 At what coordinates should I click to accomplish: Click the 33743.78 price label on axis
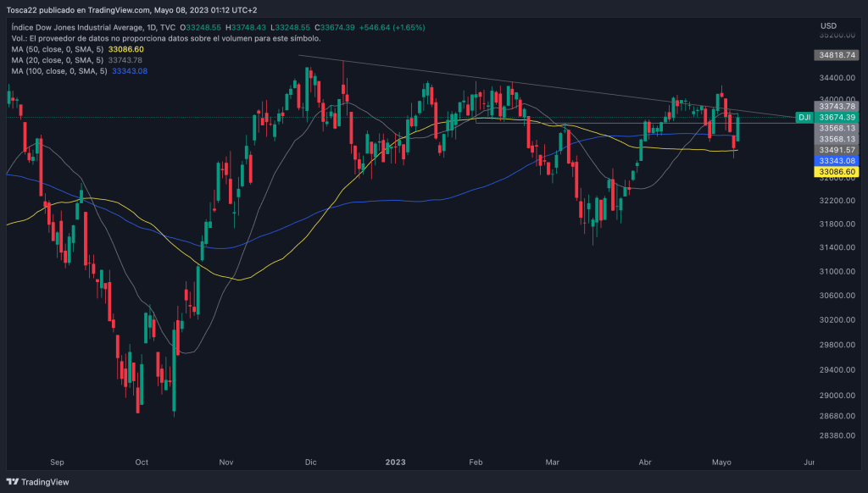(835, 106)
